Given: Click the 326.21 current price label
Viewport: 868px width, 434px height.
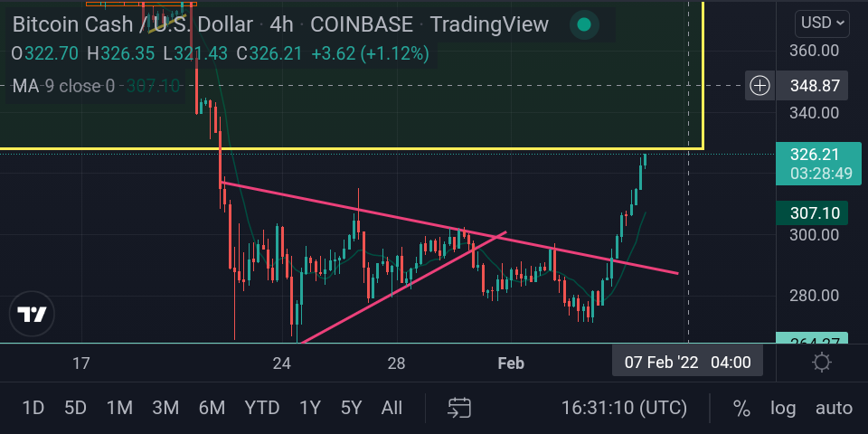Looking at the screenshot, I should point(818,163).
